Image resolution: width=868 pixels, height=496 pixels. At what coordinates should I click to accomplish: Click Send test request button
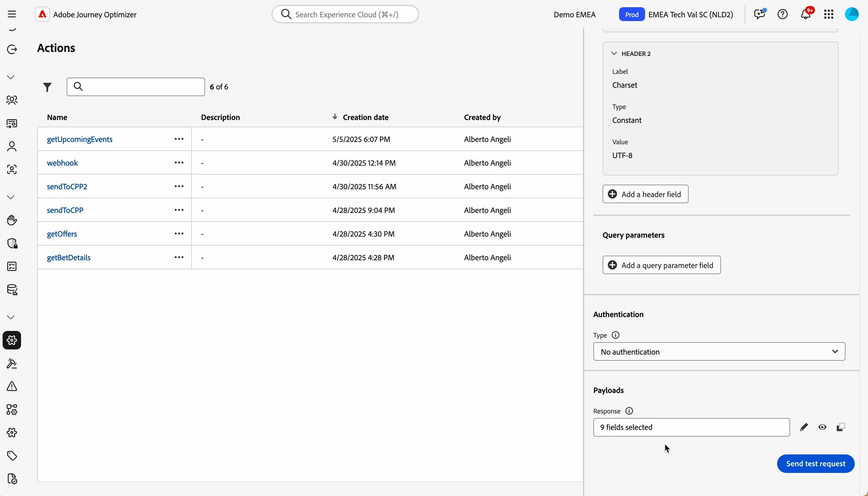point(816,464)
